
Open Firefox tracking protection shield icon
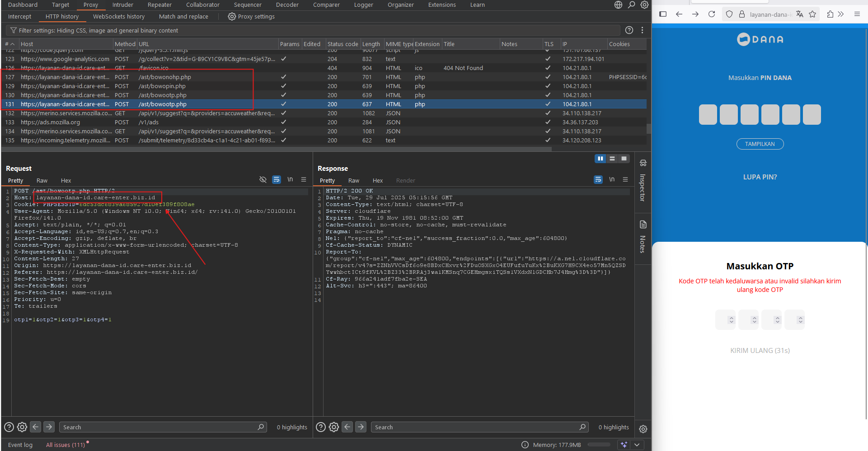tap(729, 14)
